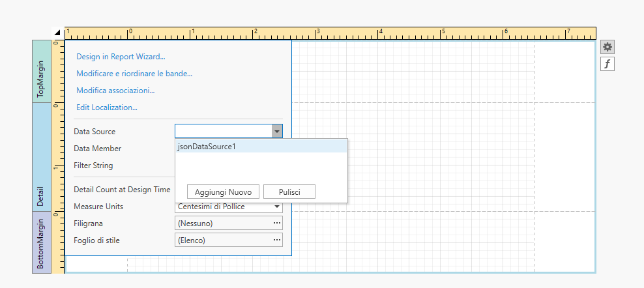Click the Filigrana label
The height and width of the screenshot is (288, 644).
[88, 223]
